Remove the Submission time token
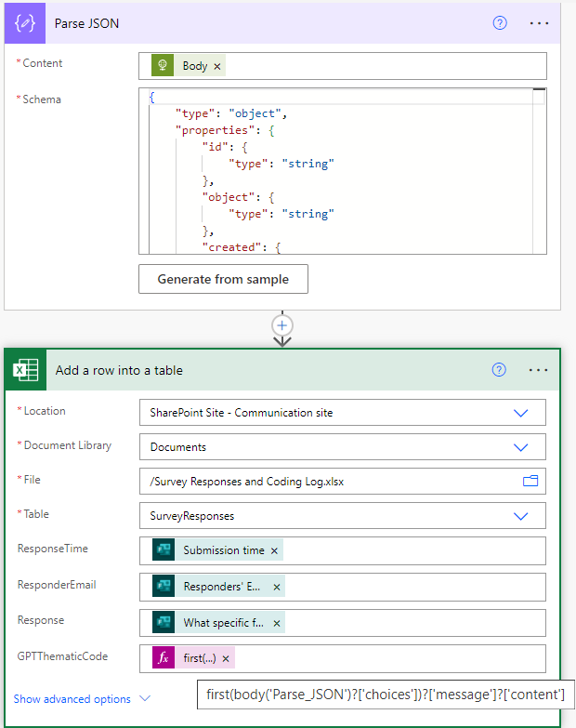The width and height of the screenshot is (576, 728). coord(273,550)
